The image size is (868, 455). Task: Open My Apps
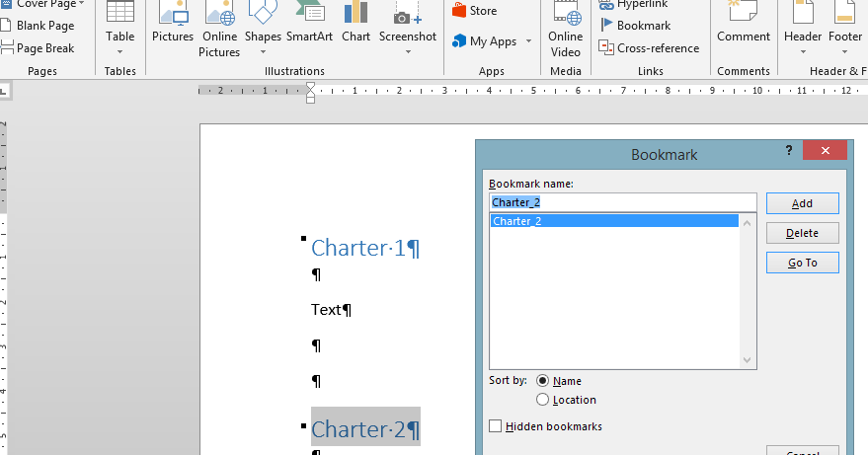pyautogui.click(x=485, y=41)
